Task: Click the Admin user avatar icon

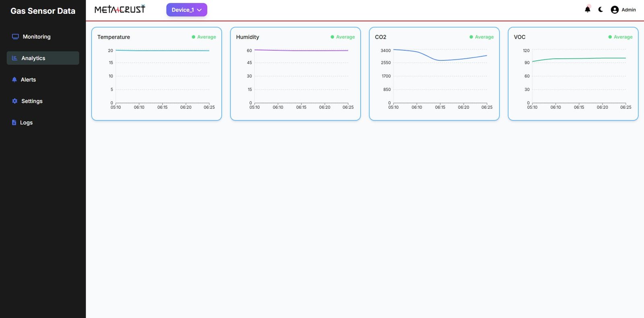Action: click(615, 10)
